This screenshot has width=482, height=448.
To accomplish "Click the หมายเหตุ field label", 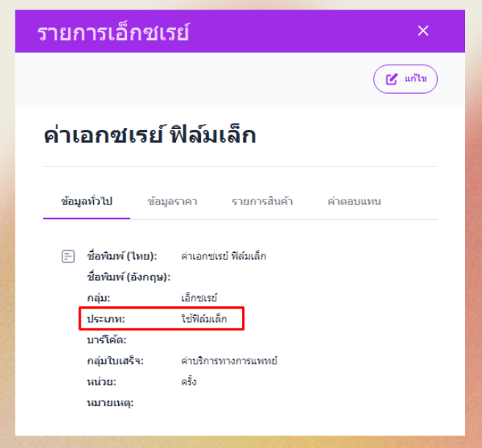I will tap(110, 403).
